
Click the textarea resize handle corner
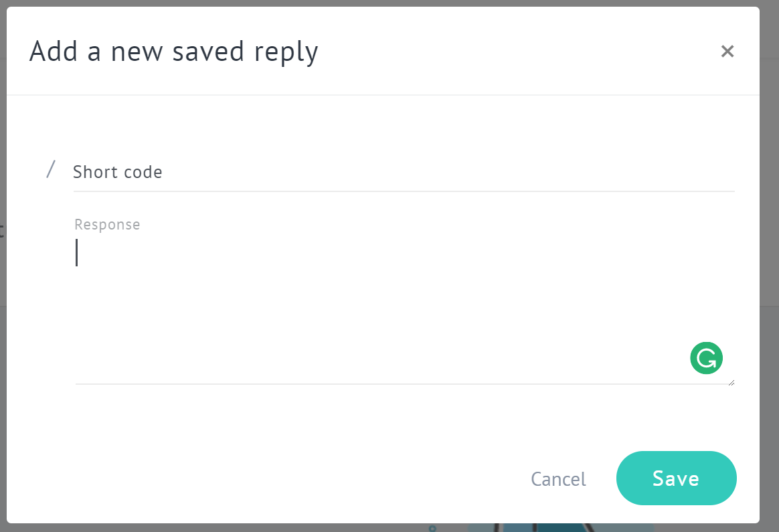click(x=731, y=382)
